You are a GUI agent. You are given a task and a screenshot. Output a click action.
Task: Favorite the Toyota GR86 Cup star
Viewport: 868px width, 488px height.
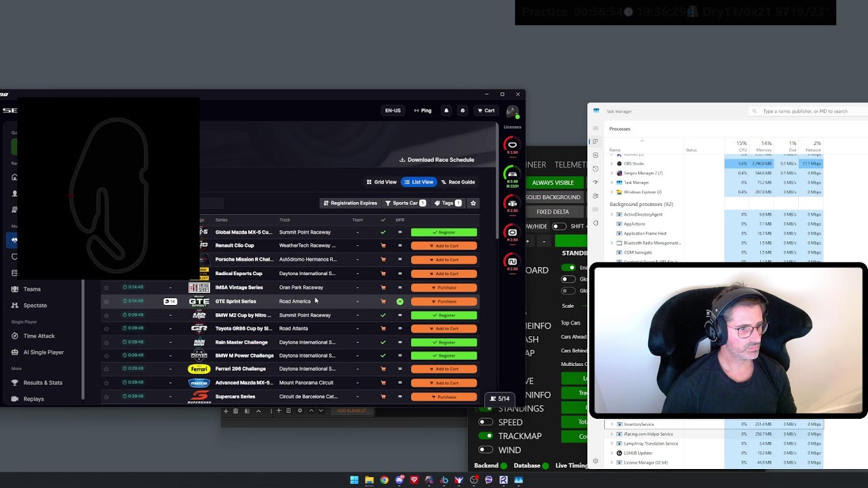click(106, 328)
